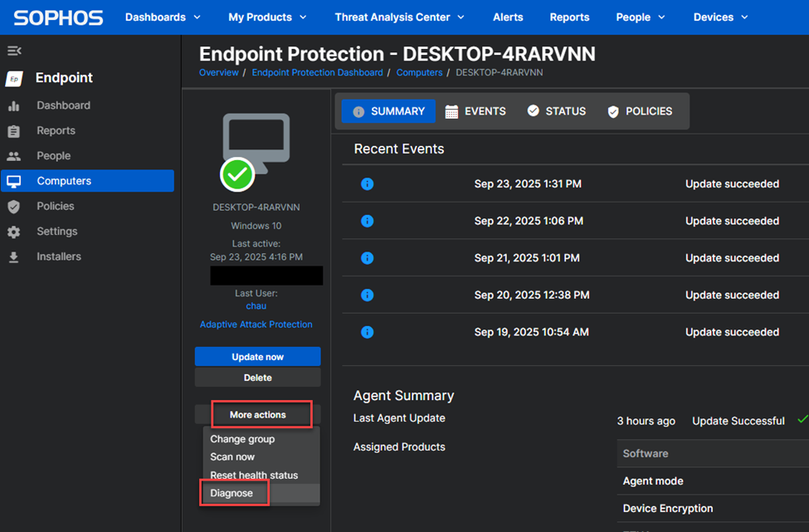Click info icon for Sep 23 event
This screenshot has width=809, height=532.
click(x=368, y=184)
